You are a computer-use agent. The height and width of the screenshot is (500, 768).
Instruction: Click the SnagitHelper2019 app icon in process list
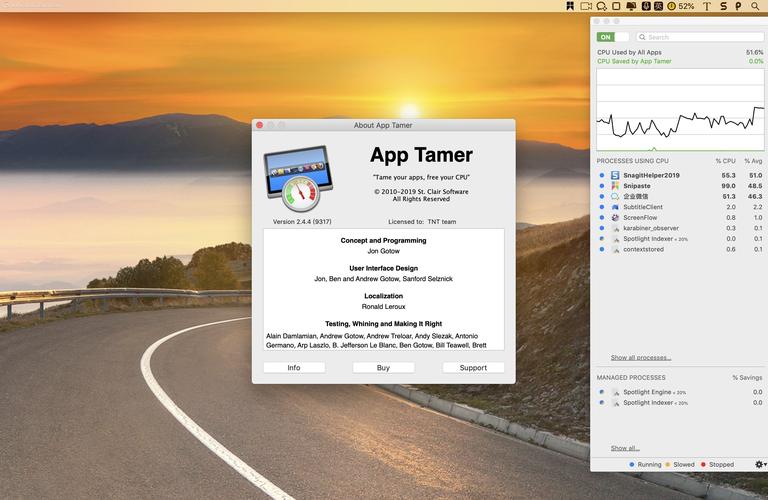pyautogui.click(x=615, y=175)
